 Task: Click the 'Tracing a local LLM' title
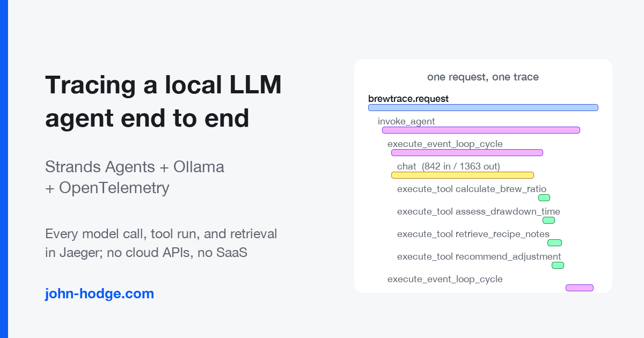coord(164,85)
